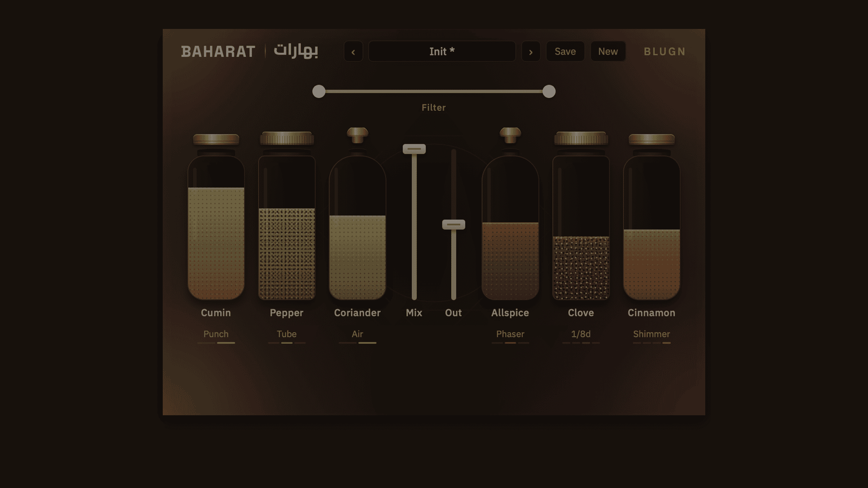Click inside the Cinnamon jar

pyautogui.click(x=651, y=228)
